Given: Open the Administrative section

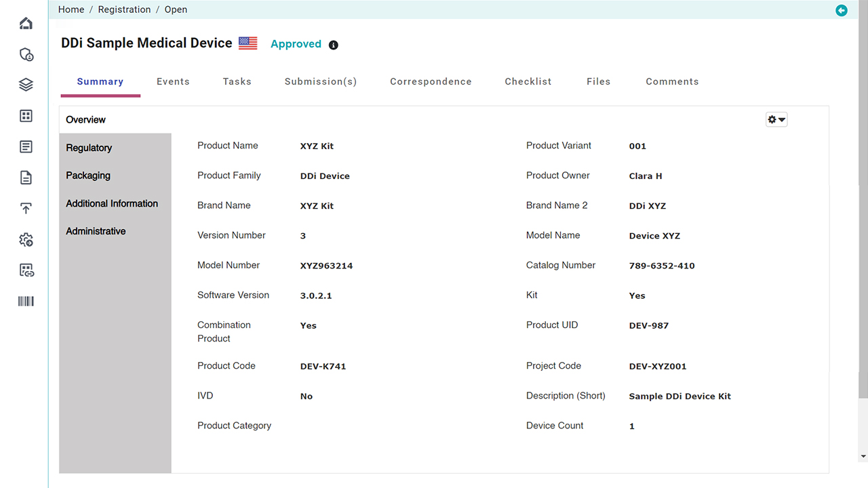Looking at the screenshot, I should pyautogui.click(x=96, y=231).
